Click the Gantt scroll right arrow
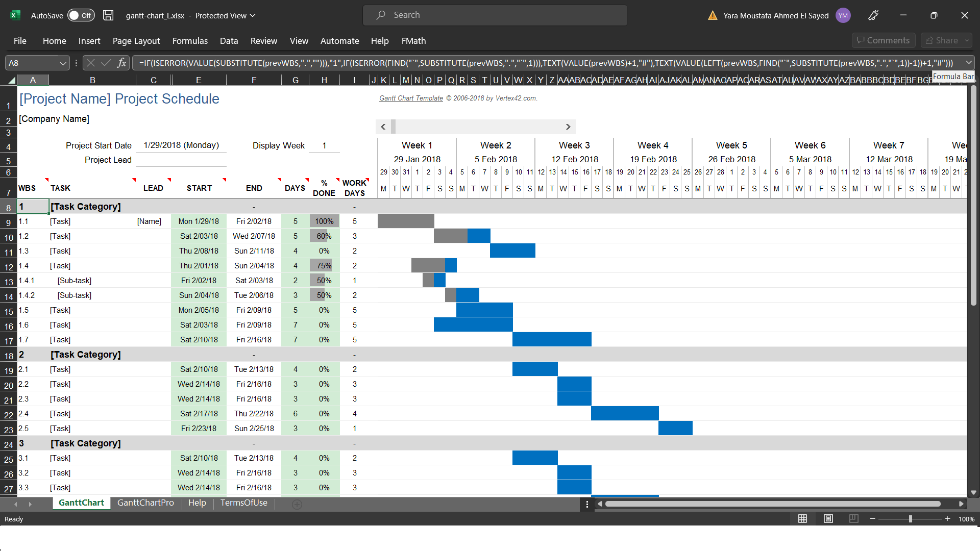Viewport: 980px width, 551px height. coord(568,127)
